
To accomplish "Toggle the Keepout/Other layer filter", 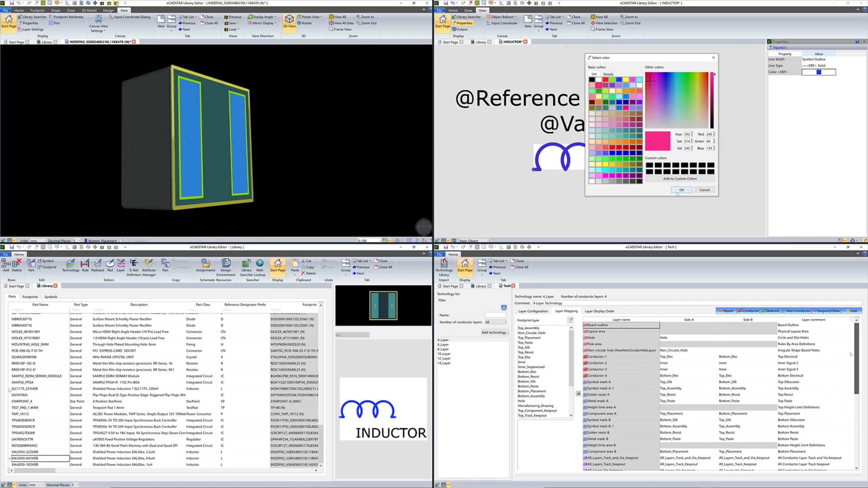I will click(x=826, y=311).
